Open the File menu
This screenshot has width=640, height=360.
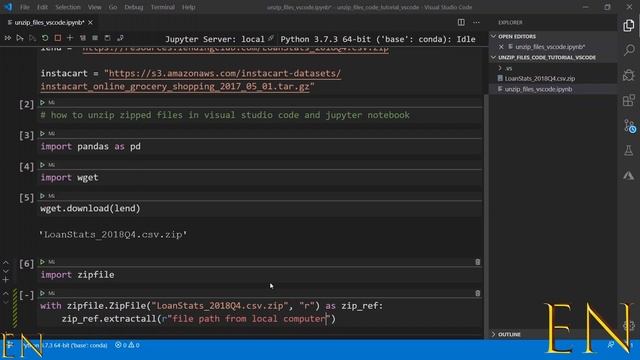click(25, 7)
